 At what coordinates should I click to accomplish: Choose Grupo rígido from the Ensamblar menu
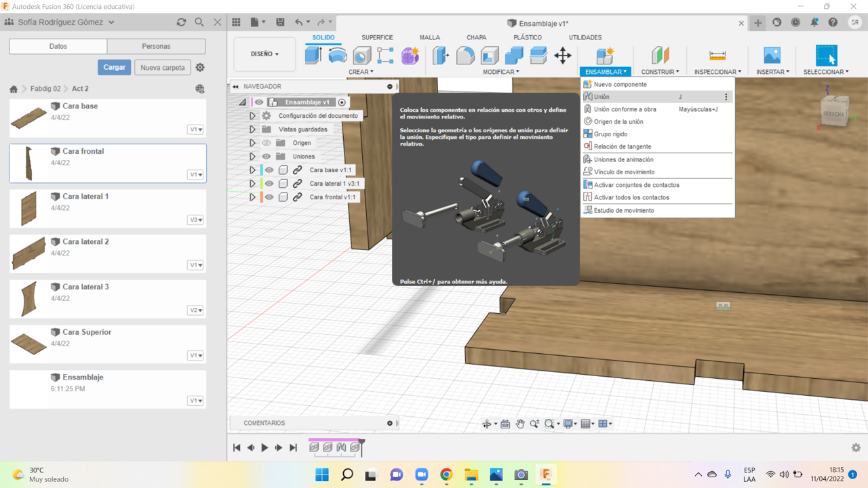[x=610, y=134]
